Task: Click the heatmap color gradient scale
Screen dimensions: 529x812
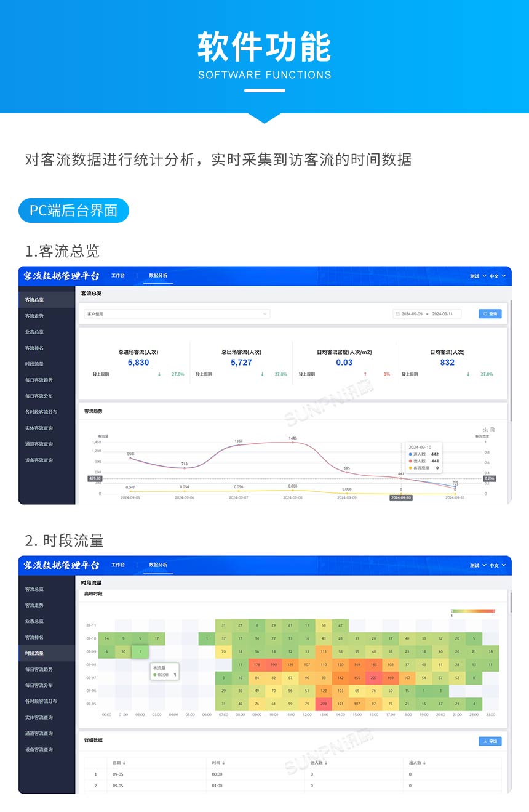Action: 472,609
